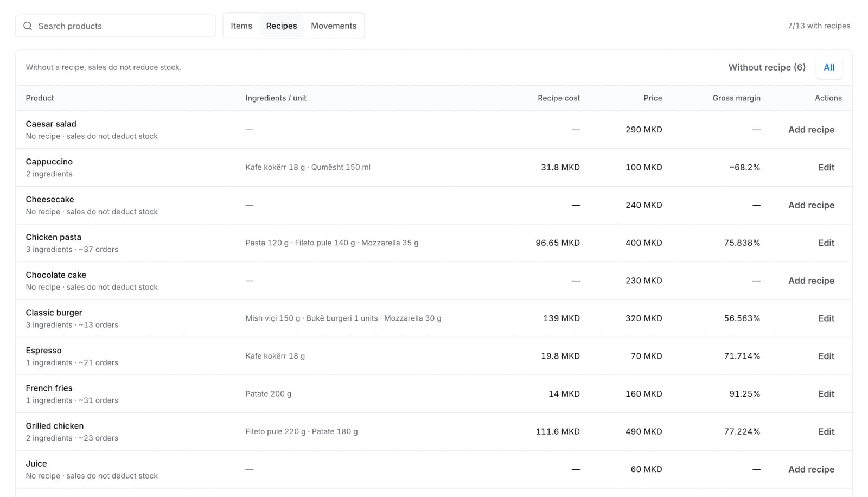Filter by Without recipe (6)
Screen dimensions: 868x497
767,67
